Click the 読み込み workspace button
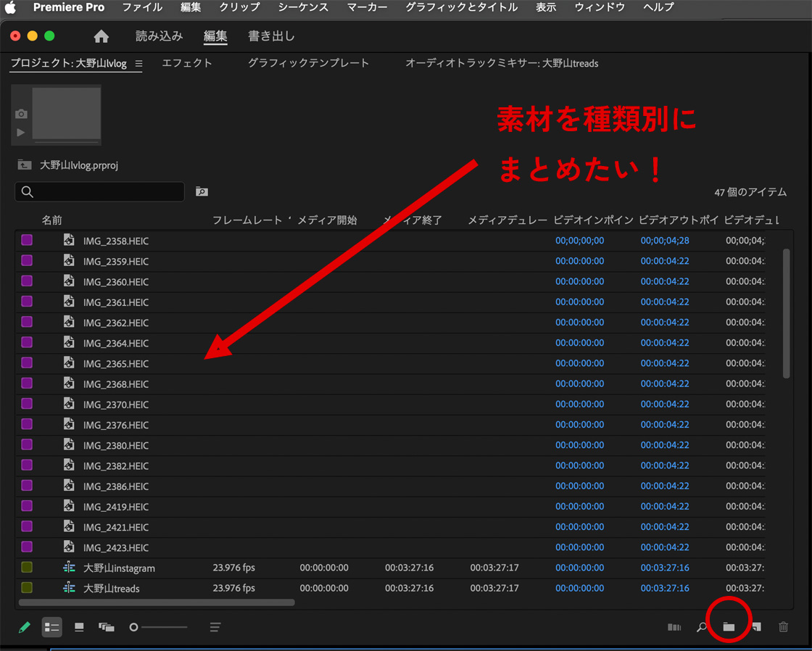 pyautogui.click(x=159, y=36)
